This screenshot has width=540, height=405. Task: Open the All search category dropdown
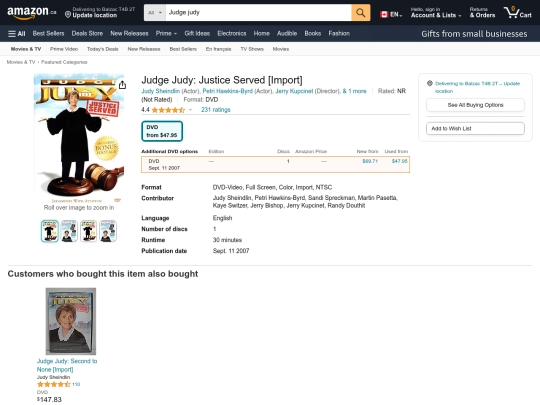coord(155,13)
